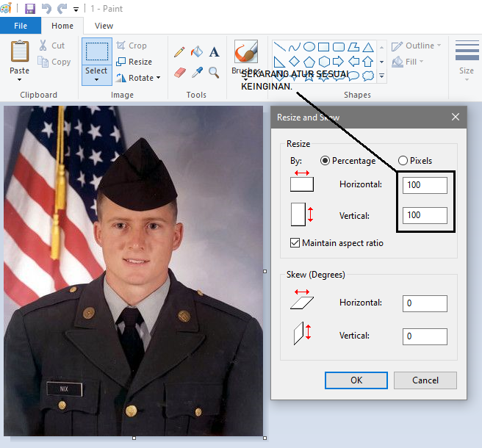Expand the Paste dropdown arrow

coord(19,79)
